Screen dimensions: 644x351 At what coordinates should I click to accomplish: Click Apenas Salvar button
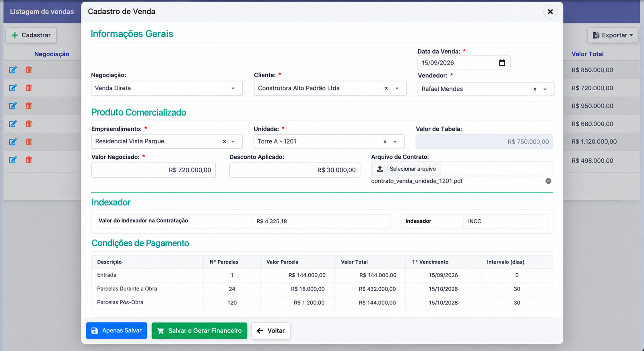[x=116, y=331]
